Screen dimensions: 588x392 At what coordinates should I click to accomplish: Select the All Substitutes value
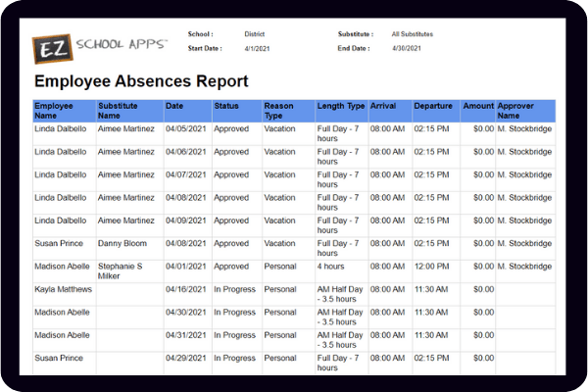(413, 34)
